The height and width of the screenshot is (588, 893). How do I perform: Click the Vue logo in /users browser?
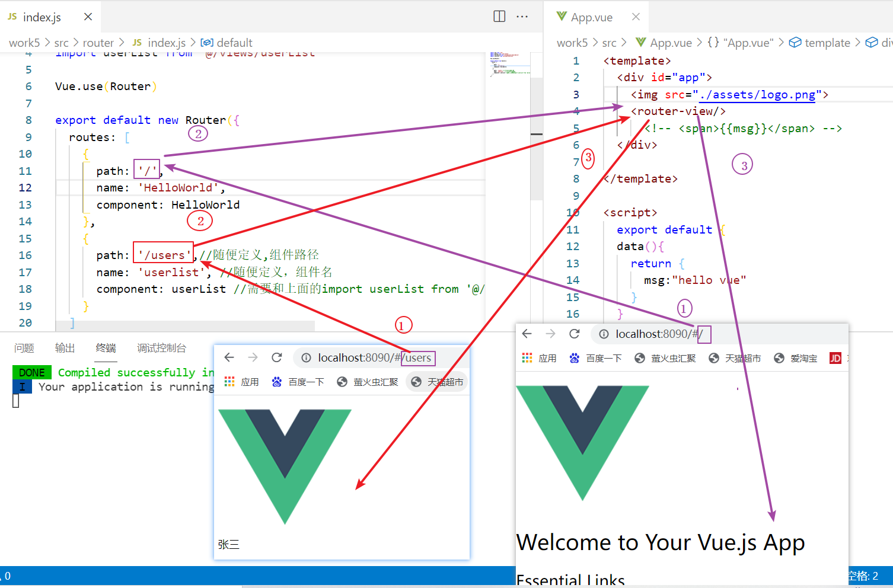pos(285,466)
